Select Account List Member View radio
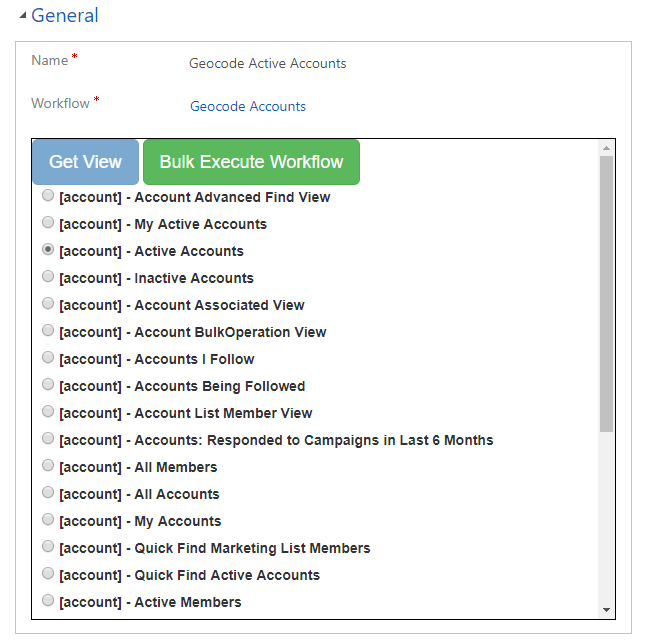 tap(48, 413)
